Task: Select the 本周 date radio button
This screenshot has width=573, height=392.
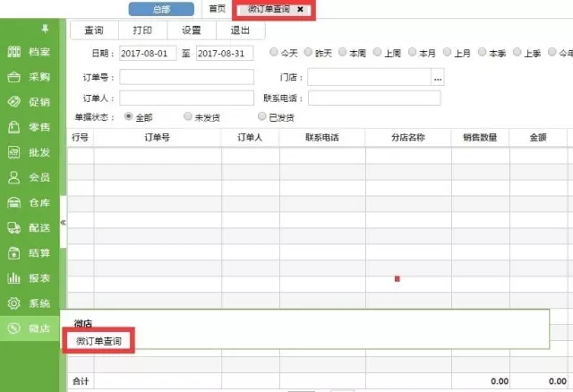Action: pos(342,52)
